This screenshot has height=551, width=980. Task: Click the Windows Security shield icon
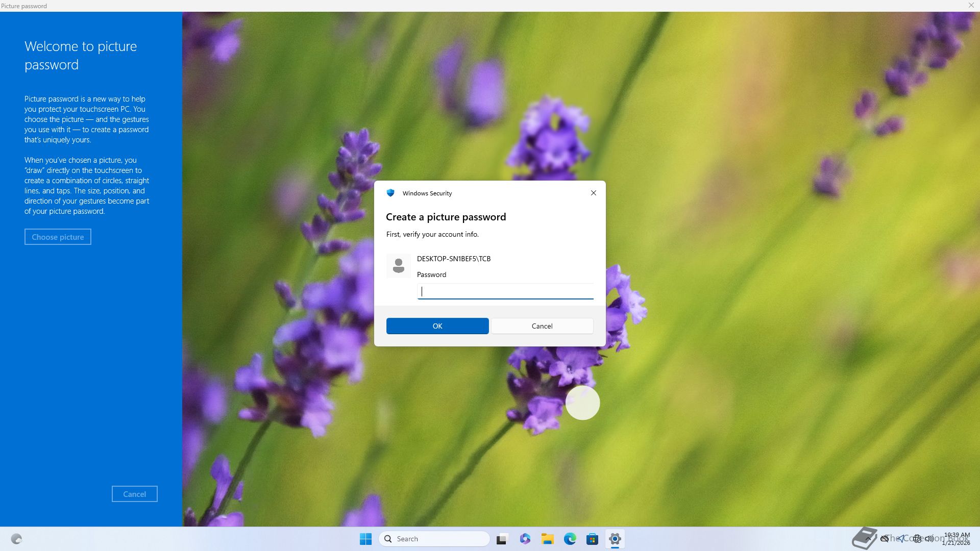[390, 193]
